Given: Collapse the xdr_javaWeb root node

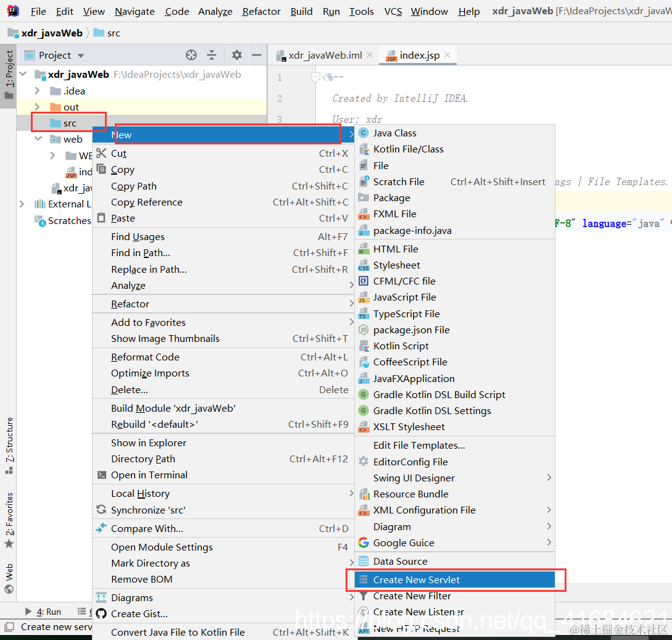Looking at the screenshot, I should point(23,74).
